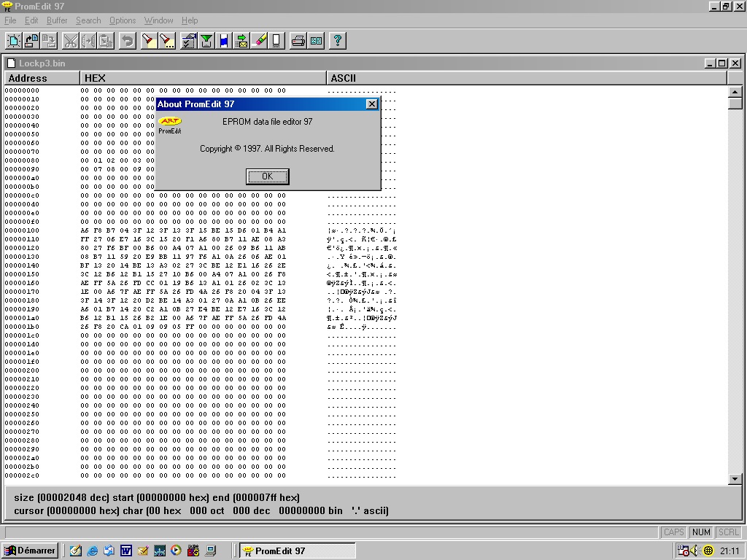Click OK in the About PromEdit 97 dialog

[x=267, y=176]
